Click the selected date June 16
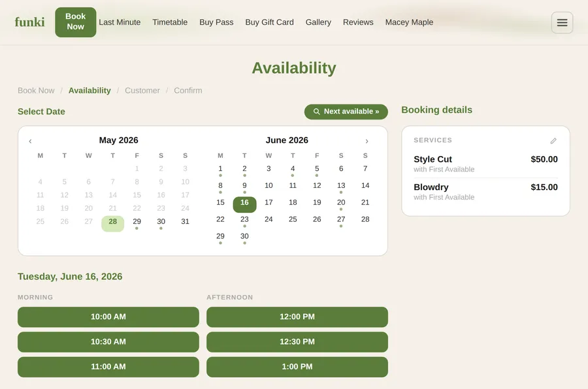The height and width of the screenshot is (389, 588). tap(244, 204)
